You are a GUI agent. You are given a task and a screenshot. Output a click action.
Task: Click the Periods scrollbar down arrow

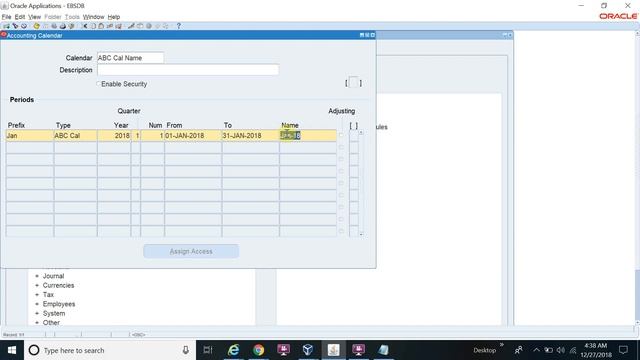click(x=361, y=234)
